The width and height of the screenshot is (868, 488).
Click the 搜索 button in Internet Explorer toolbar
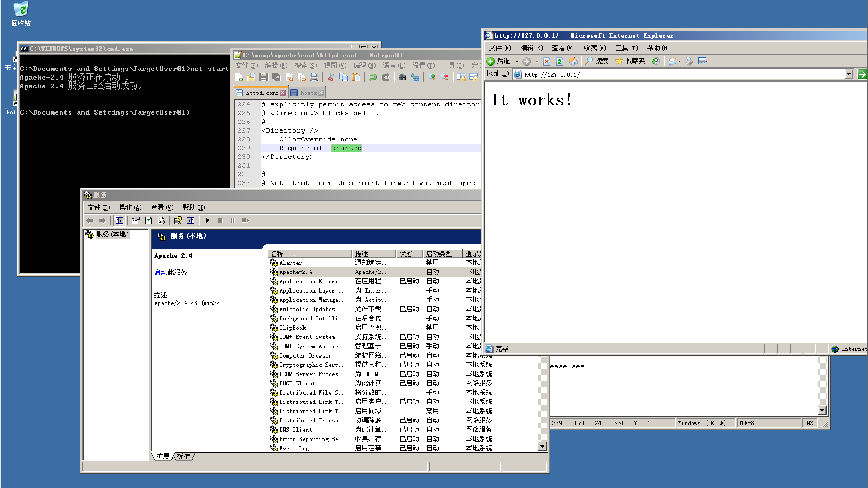596,61
